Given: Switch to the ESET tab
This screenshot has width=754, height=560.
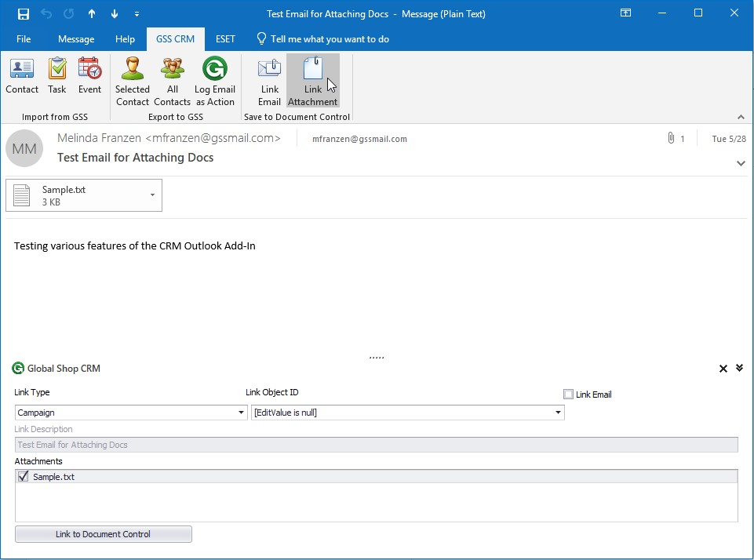Looking at the screenshot, I should coord(225,39).
